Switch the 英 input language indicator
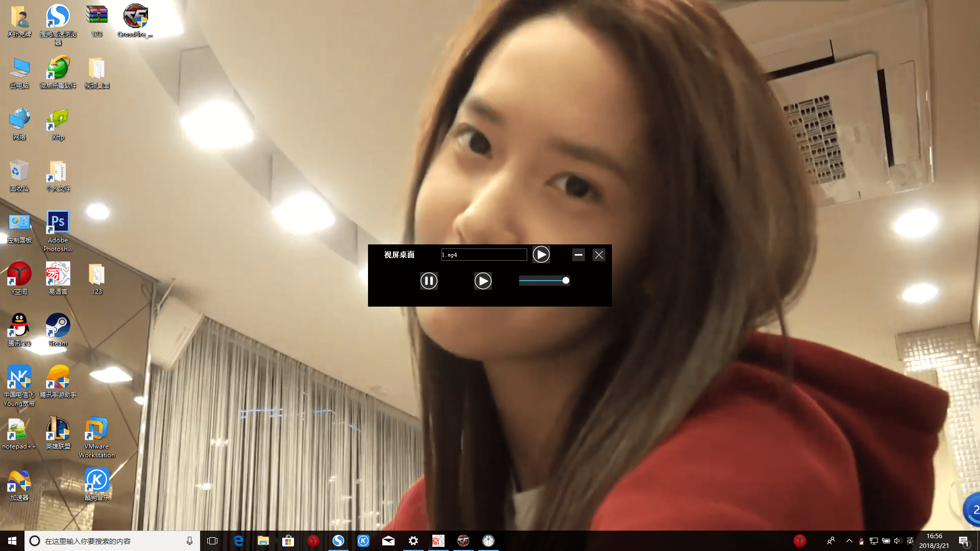The height and width of the screenshot is (551, 980). [910, 541]
